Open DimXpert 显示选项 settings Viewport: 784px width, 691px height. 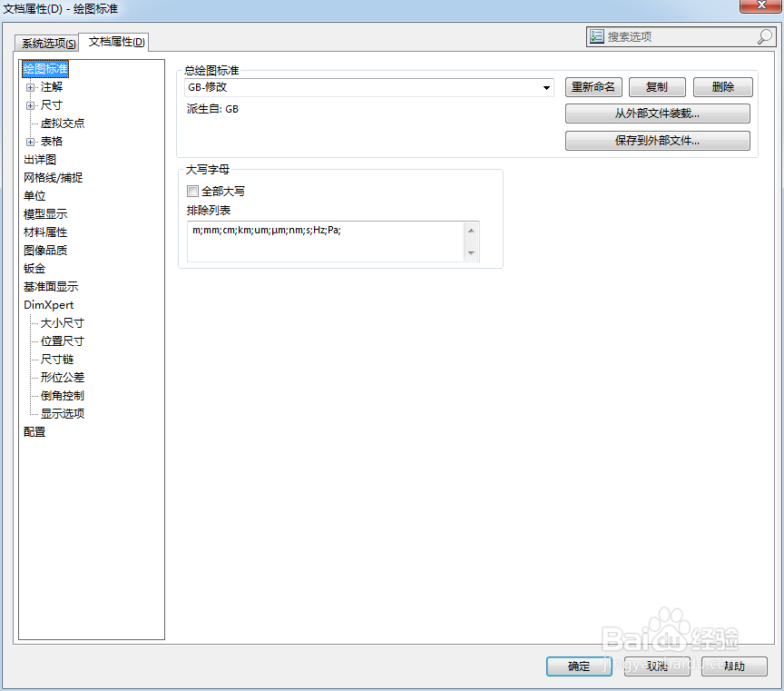63,414
